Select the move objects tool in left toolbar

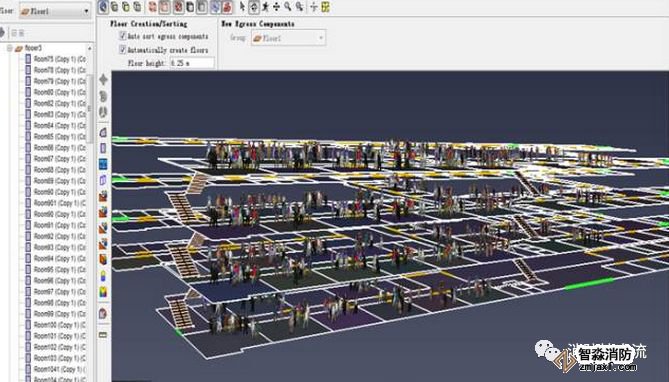click(103, 79)
